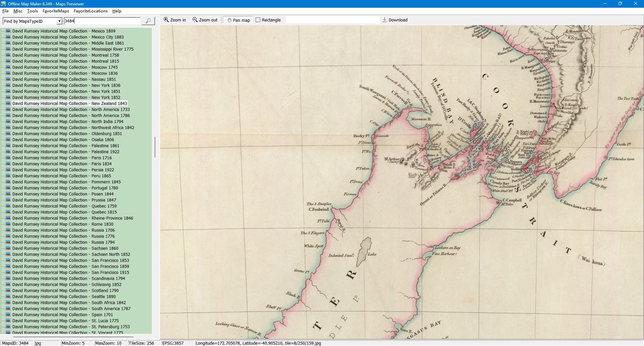The image size is (644, 346).
Task: Click map icon beside Seattle 1890
Action: pyautogui.click(x=8, y=297)
